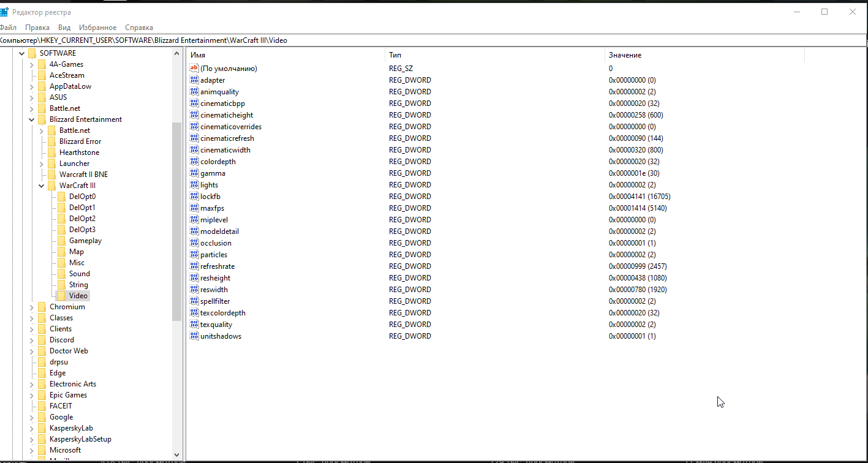868x463 pixels.
Task: Click the DWORD icon beside cinematicbpp
Action: click(194, 104)
